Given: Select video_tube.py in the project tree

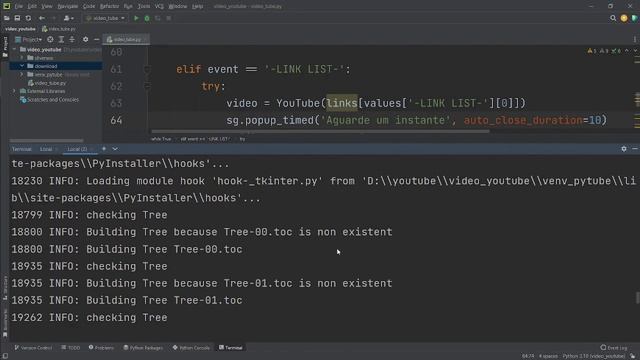Looking at the screenshot, I should (47, 83).
